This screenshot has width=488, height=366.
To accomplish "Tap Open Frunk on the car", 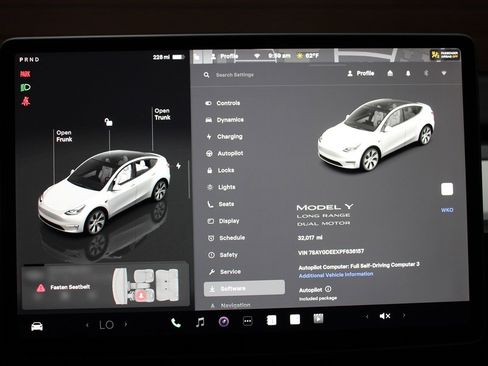I will [64, 136].
